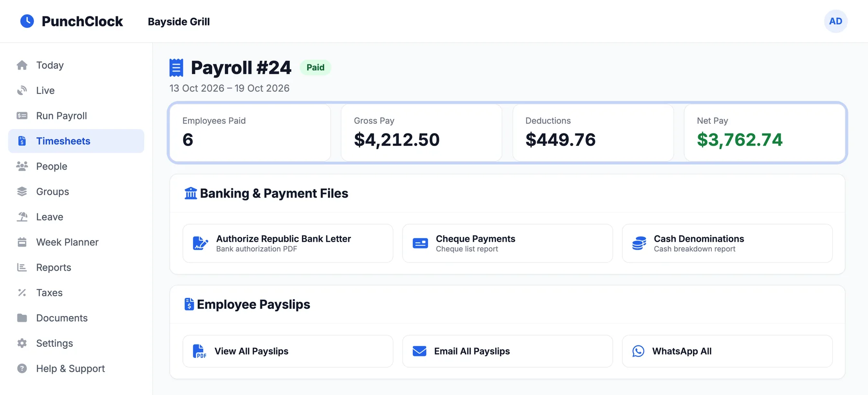Click the Banking & Payment Files heading
Image resolution: width=868 pixels, height=395 pixels.
274,193
